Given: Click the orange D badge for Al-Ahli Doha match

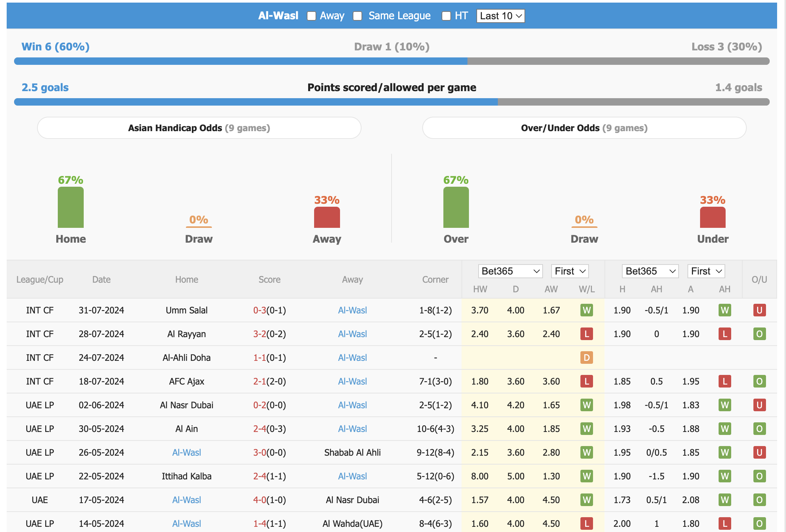Looking at the screenshot, I should [x=587, y=358].
